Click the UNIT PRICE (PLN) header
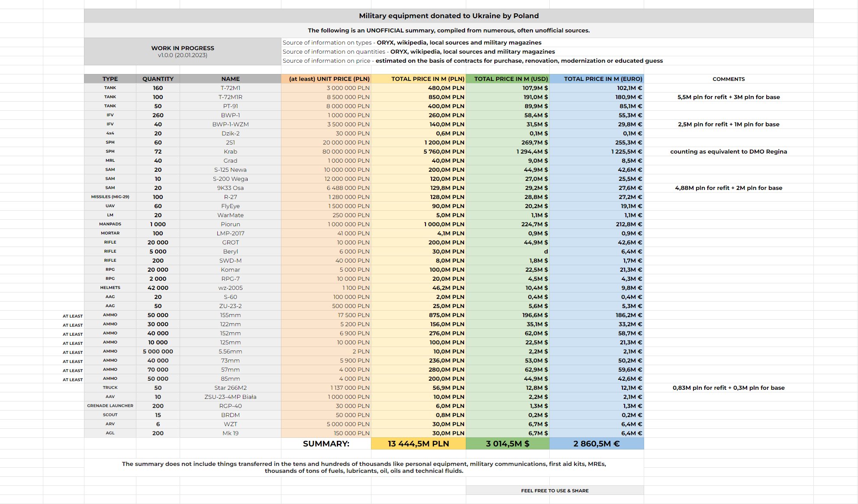 point(326,79)
